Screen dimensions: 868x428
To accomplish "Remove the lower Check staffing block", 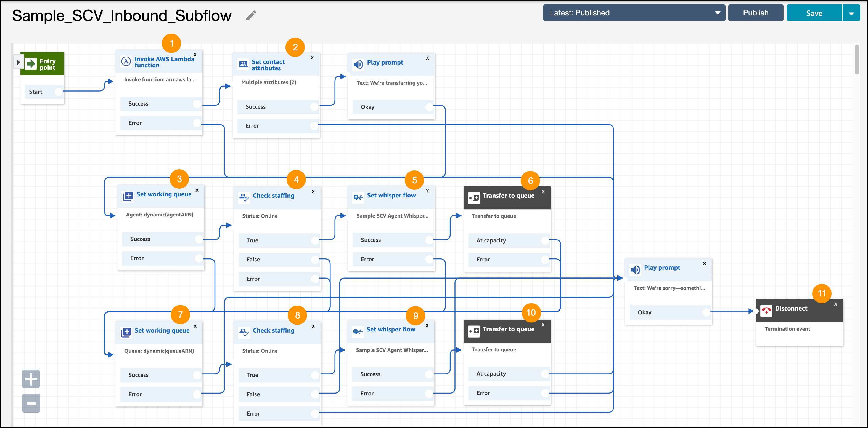I will click(x=313, y=326).
